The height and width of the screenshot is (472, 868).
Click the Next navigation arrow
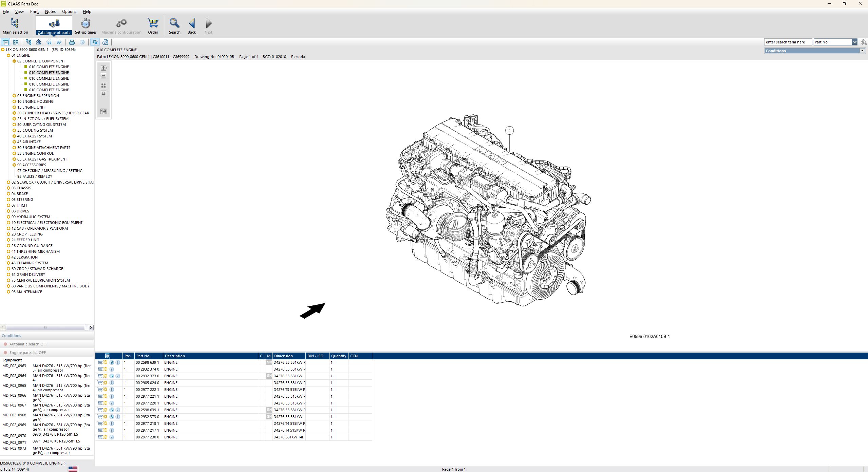(x=208, y=25)
